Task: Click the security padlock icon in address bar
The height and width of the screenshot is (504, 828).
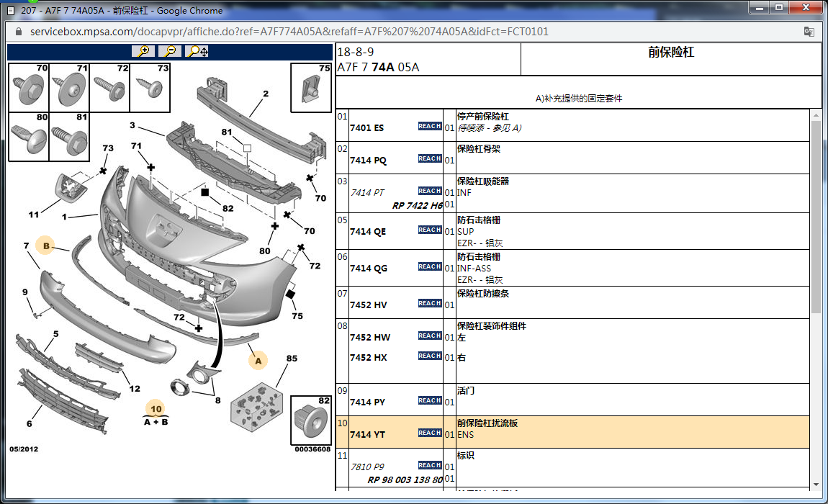Action: (17, 32)
